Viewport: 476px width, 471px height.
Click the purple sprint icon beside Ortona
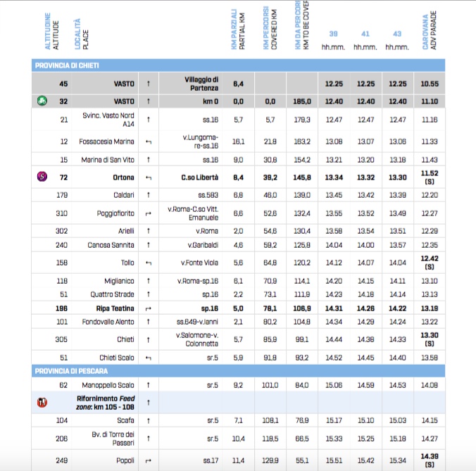(x=42, y=176)
